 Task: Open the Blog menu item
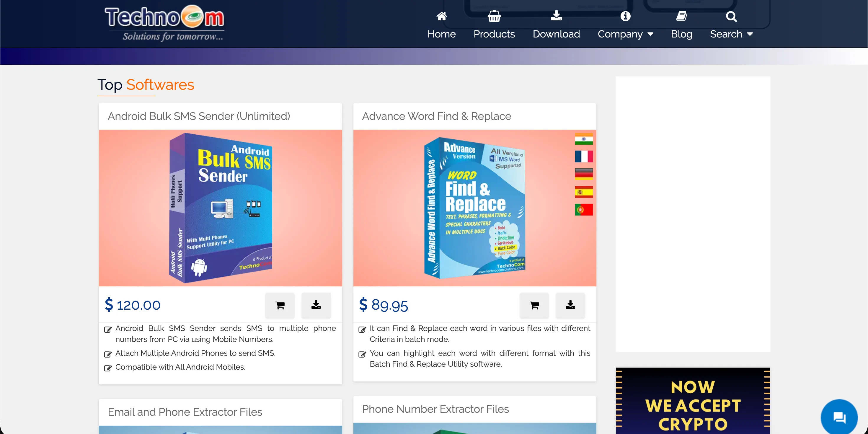coord(682,34)
